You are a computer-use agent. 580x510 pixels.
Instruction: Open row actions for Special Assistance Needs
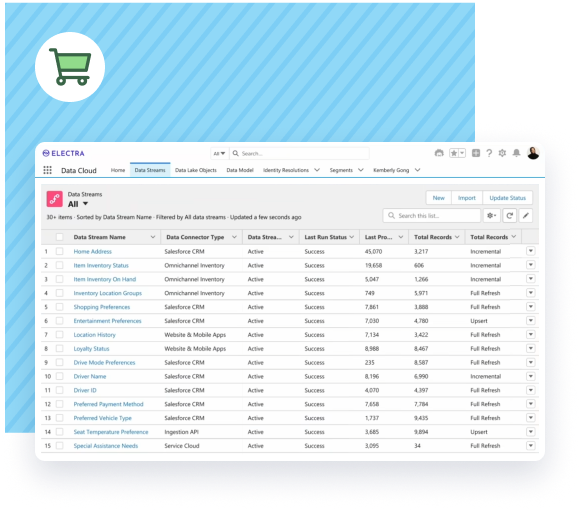point(531,445)
